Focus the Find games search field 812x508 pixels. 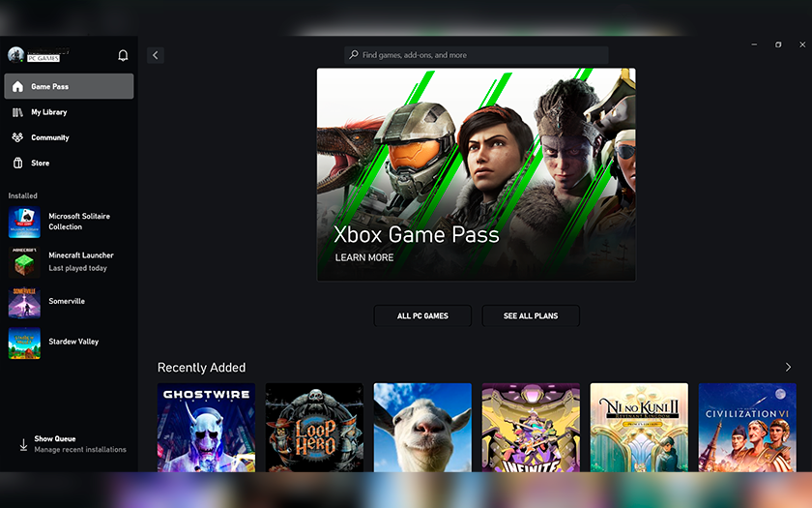tap(476, 55)
